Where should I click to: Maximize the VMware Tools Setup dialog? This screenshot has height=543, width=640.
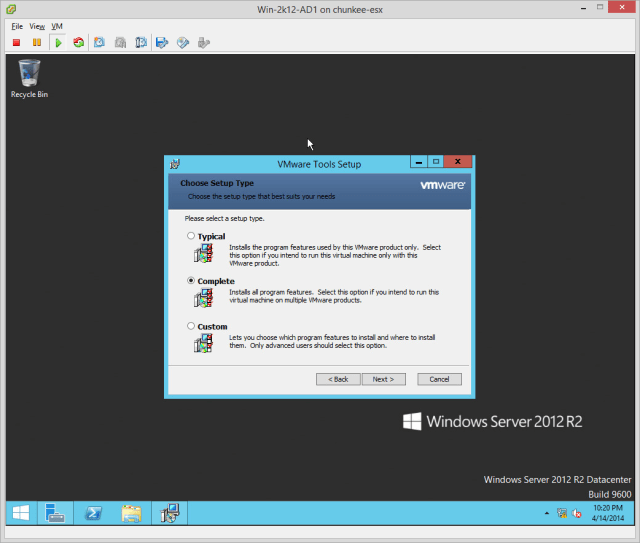click(x=436, y=162)
